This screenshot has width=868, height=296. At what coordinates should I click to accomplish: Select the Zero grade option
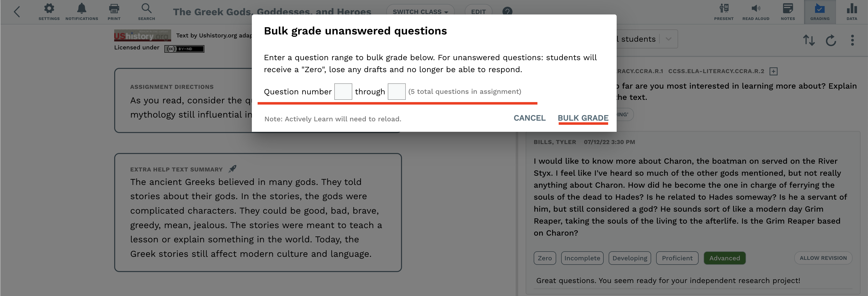pyautogui.click(x=544, y=258)
